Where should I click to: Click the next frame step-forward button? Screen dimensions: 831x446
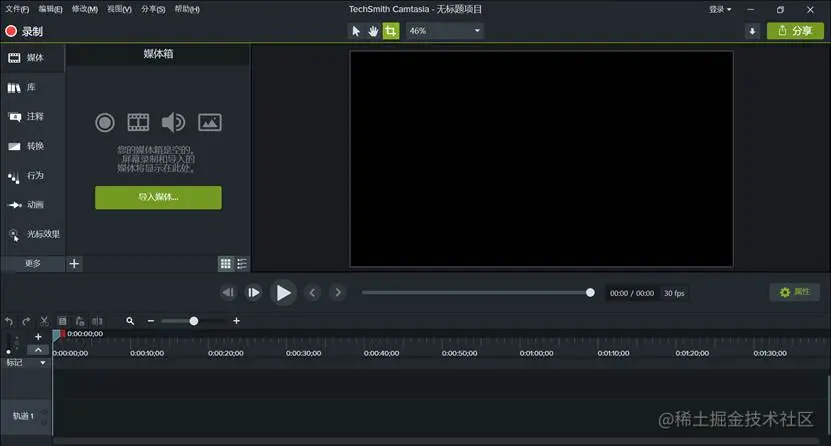pyautogui.click(x=254, y=292)
